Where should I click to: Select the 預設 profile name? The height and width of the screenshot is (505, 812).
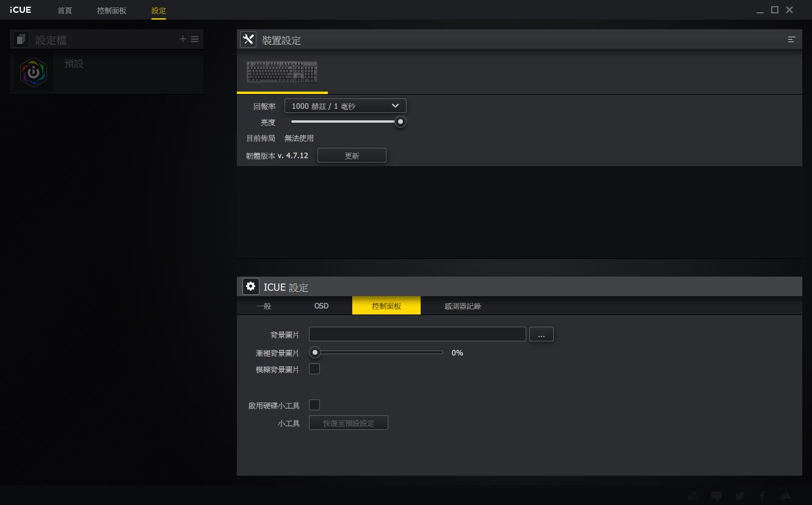click(x=74, y=64)
